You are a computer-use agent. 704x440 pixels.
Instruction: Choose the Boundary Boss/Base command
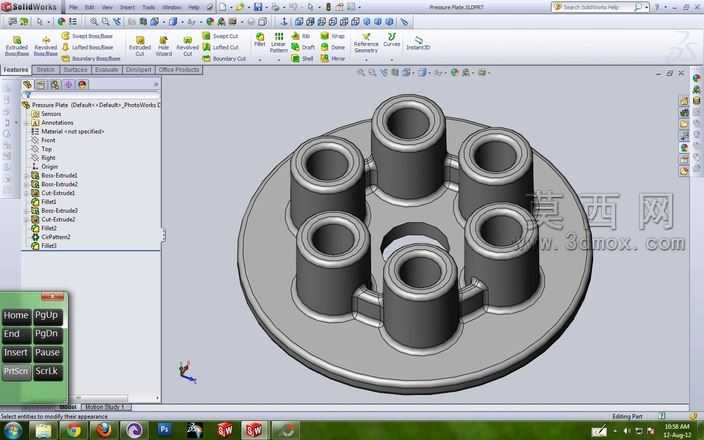pos(91,58)
